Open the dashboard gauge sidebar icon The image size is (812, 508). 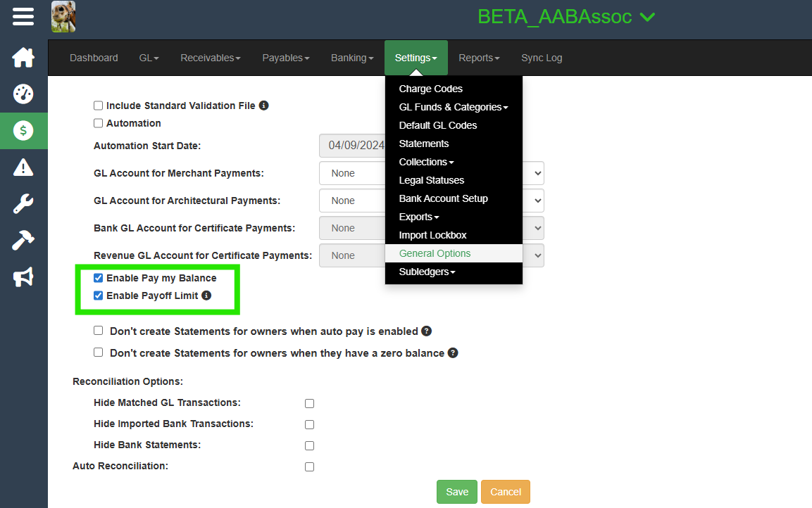point(23,94)
